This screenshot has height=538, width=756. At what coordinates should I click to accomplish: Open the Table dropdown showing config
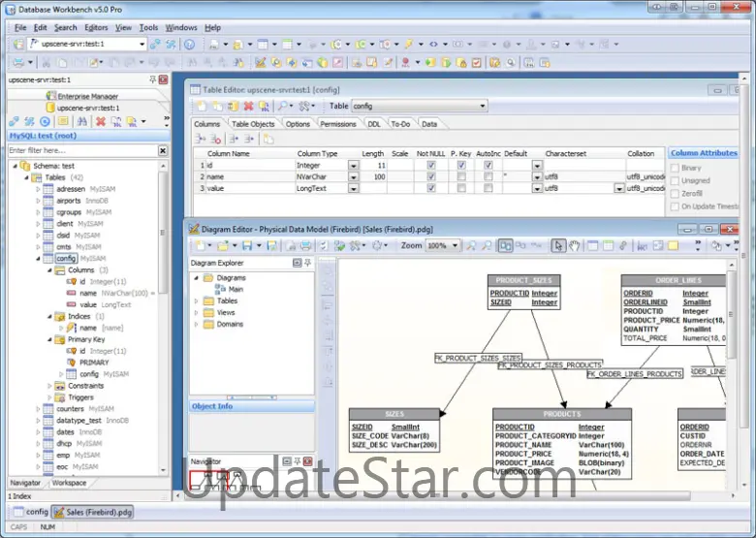(482, 106)
